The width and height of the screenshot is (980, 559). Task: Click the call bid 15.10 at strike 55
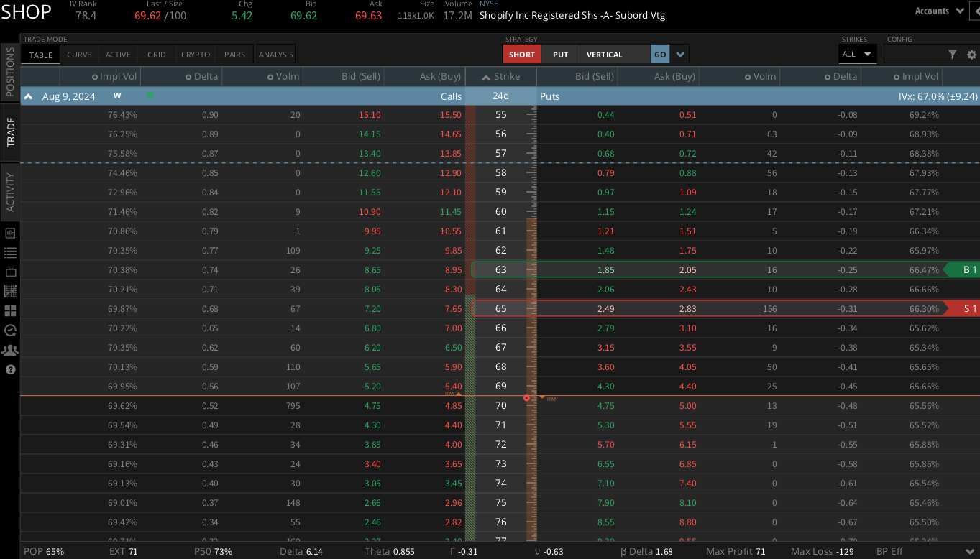click(x=370, y=115)
